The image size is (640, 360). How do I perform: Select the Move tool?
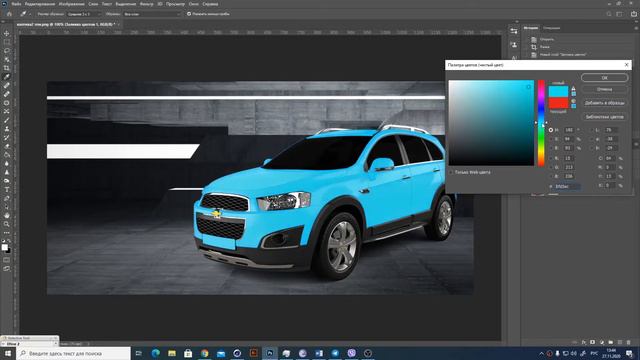coord(7,33)
